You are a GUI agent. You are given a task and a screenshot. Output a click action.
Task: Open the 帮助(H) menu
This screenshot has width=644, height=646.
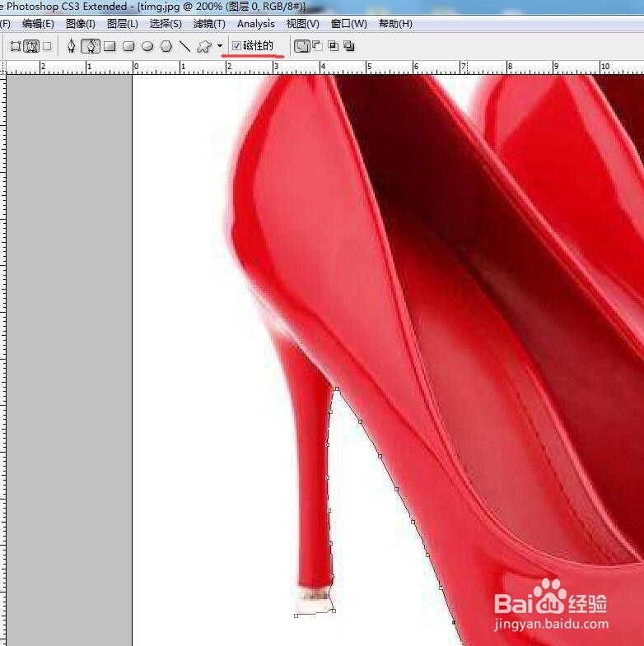395,24
